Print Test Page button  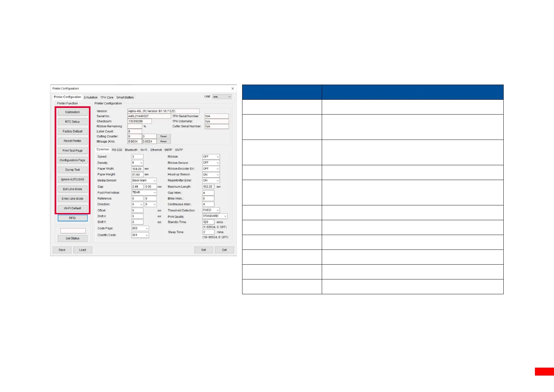pyautogui.click(x=72, y=151)
